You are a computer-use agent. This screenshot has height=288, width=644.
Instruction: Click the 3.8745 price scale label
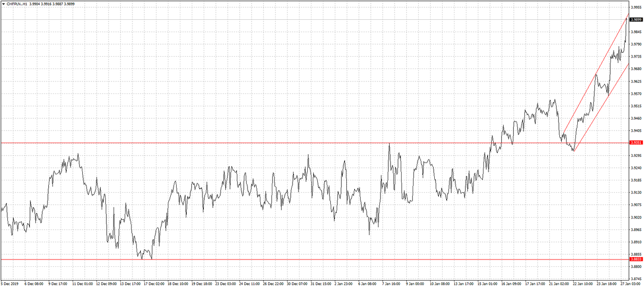(636, 279)
